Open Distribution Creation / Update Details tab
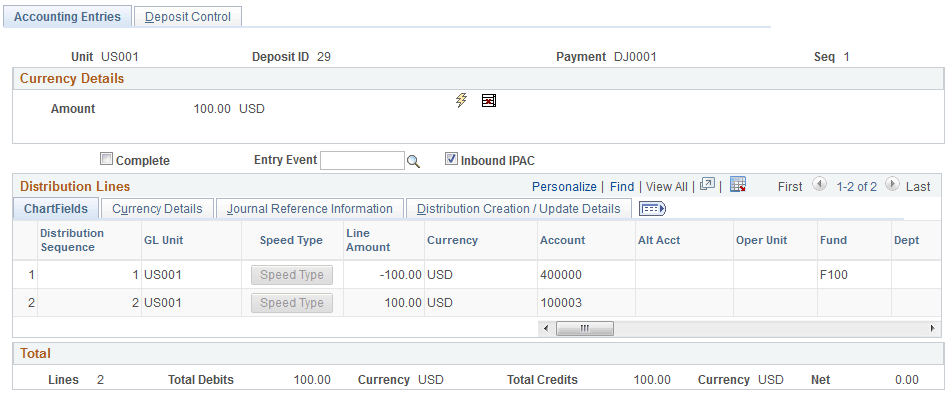 [519, 209]
